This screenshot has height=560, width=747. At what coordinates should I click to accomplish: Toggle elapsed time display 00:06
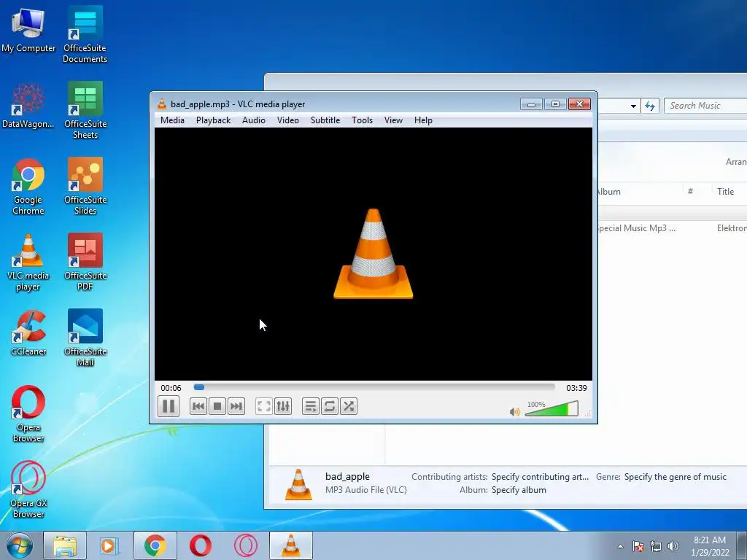[171, 388]
